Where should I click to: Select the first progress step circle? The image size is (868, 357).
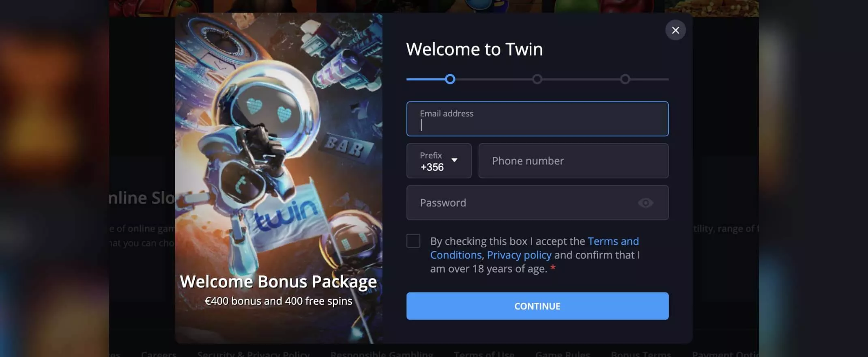(450, 79)
